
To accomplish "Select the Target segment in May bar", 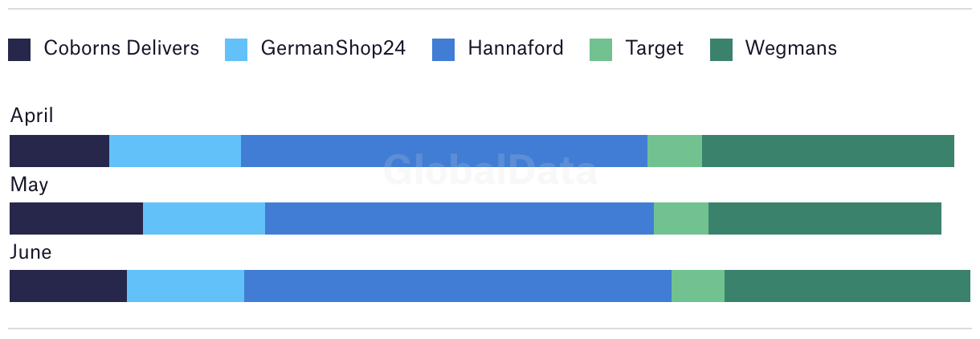I will click(x=681, y=219).
